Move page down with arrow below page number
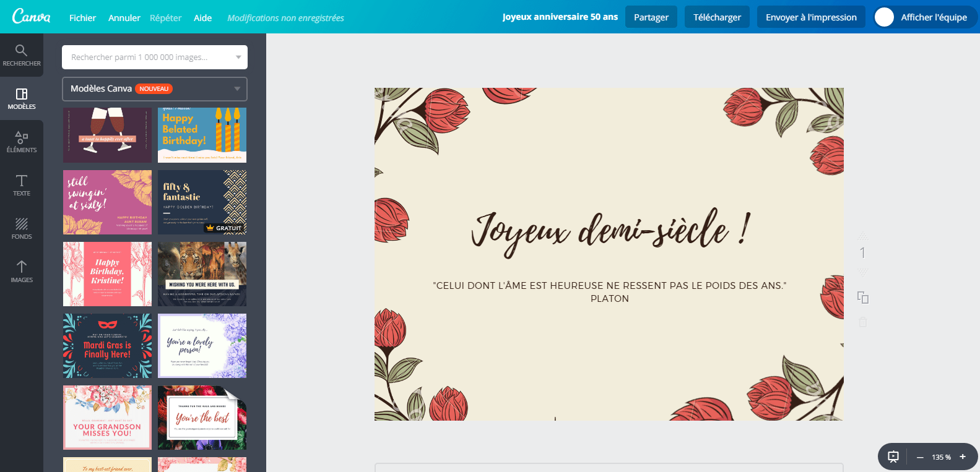This screenshot has height=472, width=980. click(862, 272)
